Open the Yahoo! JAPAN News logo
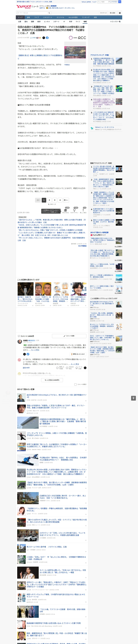This screenshot has width=138, height=644. point(28,7)
